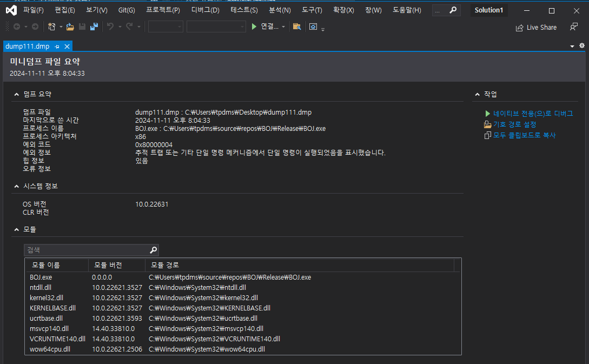Select the kernel32.dll module row
589x364 pixels.
tap(243, 298)
